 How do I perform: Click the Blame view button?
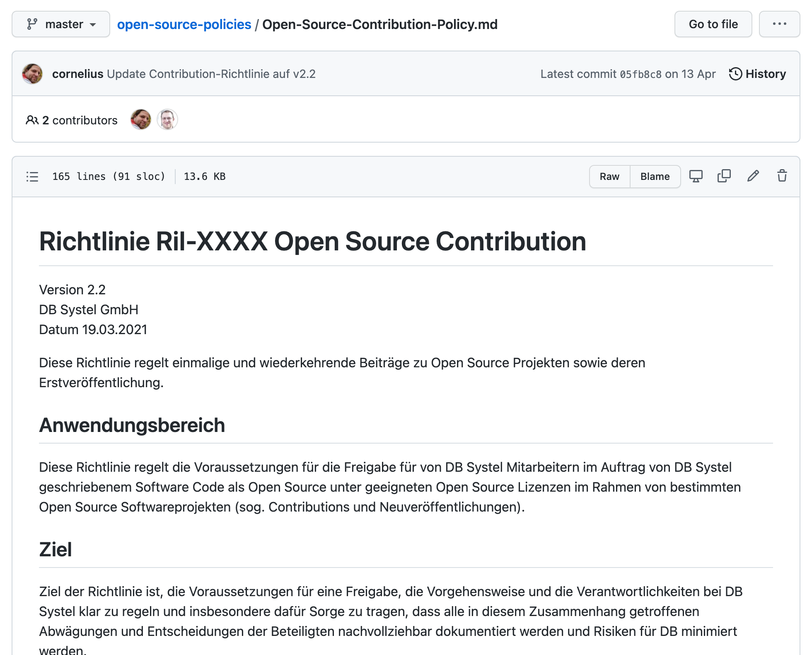(x=655, y=176)
